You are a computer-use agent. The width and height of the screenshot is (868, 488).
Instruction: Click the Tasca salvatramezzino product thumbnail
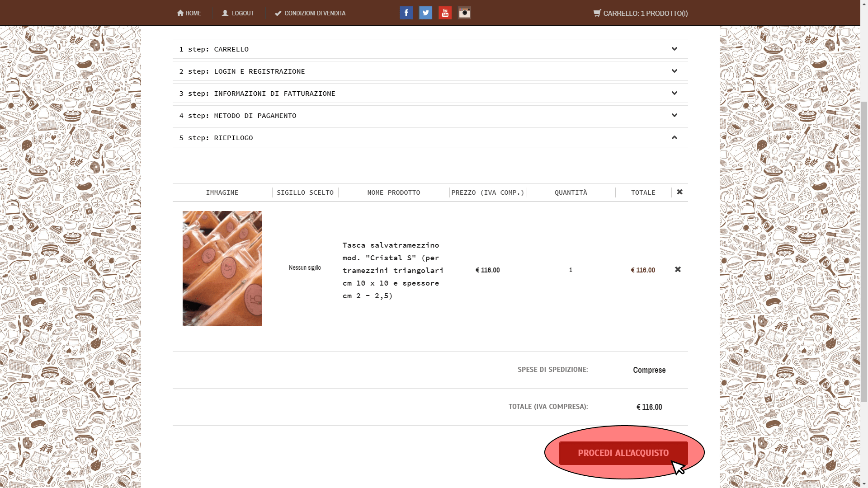pyautogui.click(x=222, y=268)
